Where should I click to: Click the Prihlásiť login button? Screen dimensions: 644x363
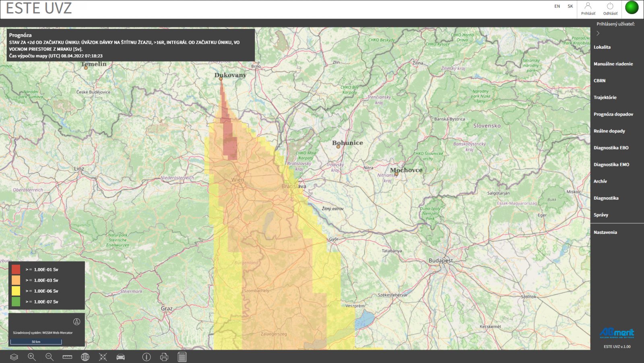pyautogui.click(x=588, y=9)
